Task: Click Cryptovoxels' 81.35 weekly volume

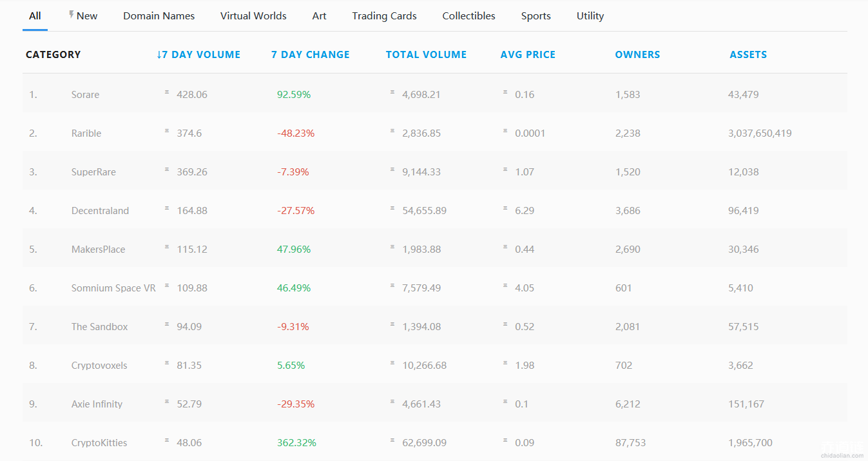Action: pyautogui.click(x=189, y=366)
